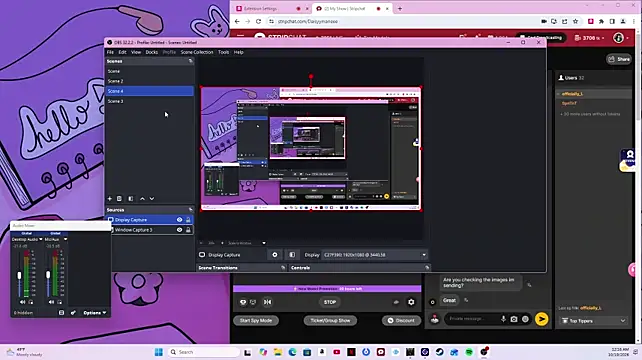
Task: Click the Great quick reply chip
Action: pos(449,300)
